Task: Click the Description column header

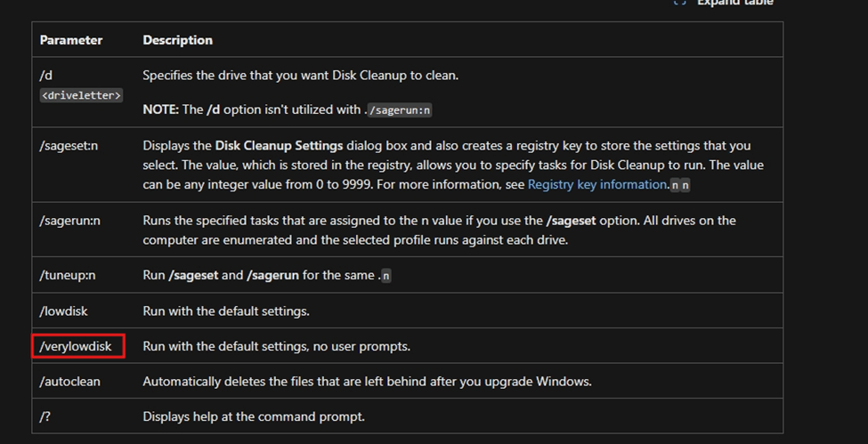Action: 178,40
